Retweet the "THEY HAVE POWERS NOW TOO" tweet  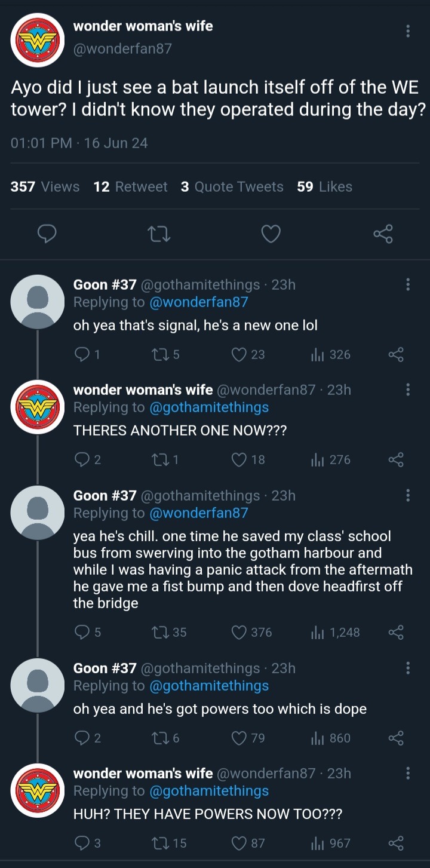point(159,843)
